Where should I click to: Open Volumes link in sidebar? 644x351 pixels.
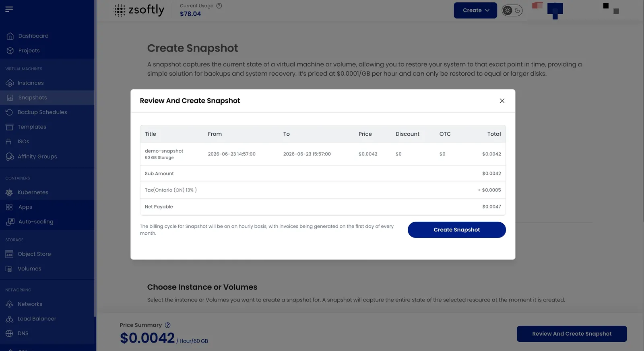click(x=29, y=268)
